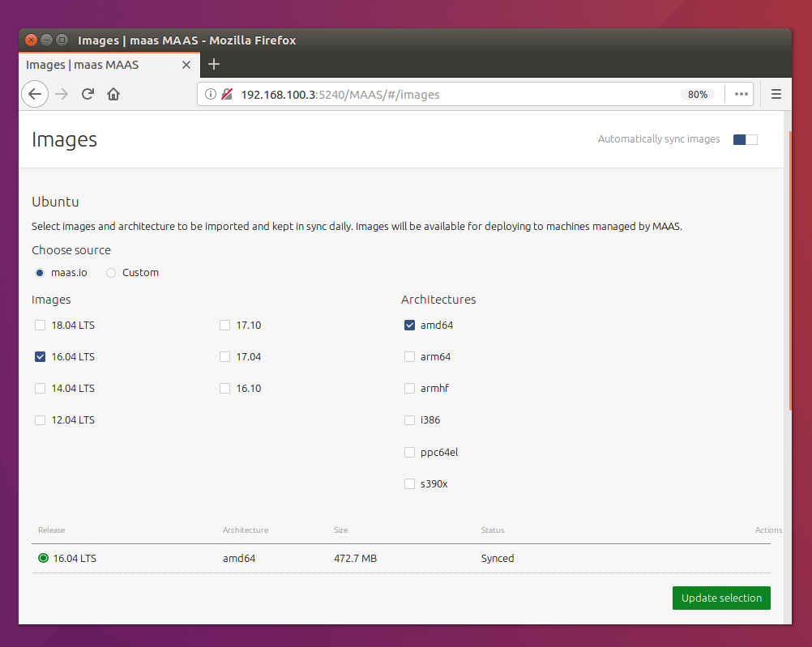Open the Firefox hamburger menu
This screenshot has height=647, width=812.
click(776, 94)
